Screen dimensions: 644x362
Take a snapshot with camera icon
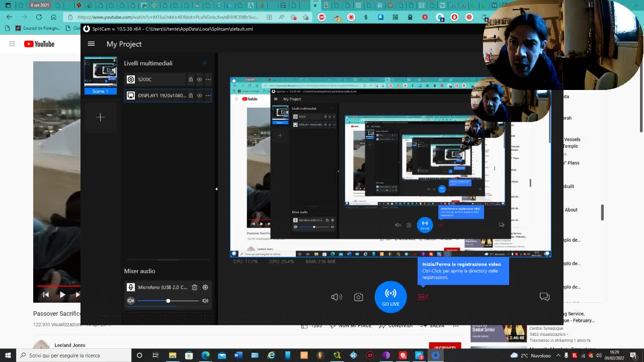coord(358,297)
